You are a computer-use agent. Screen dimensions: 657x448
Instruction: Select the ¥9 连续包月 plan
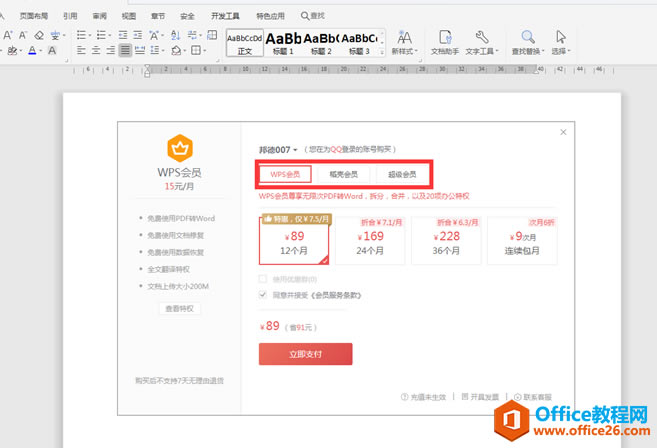point(522,241)
